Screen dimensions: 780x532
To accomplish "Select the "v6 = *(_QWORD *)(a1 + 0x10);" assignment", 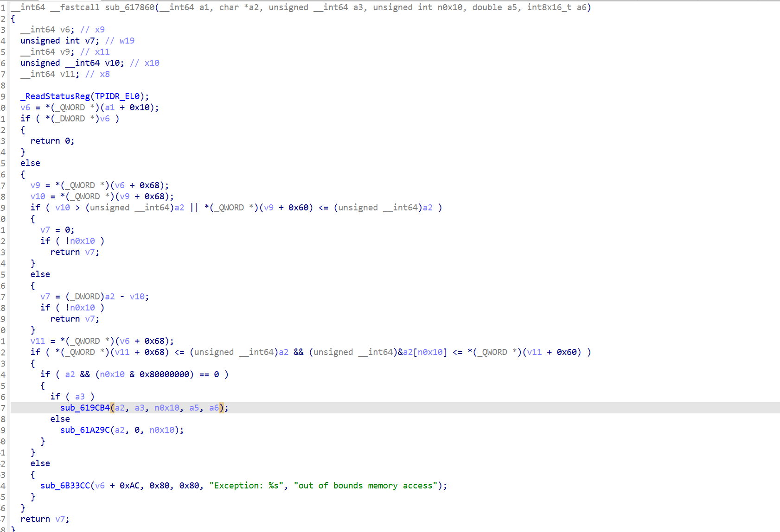I will (x=90, y=108).
